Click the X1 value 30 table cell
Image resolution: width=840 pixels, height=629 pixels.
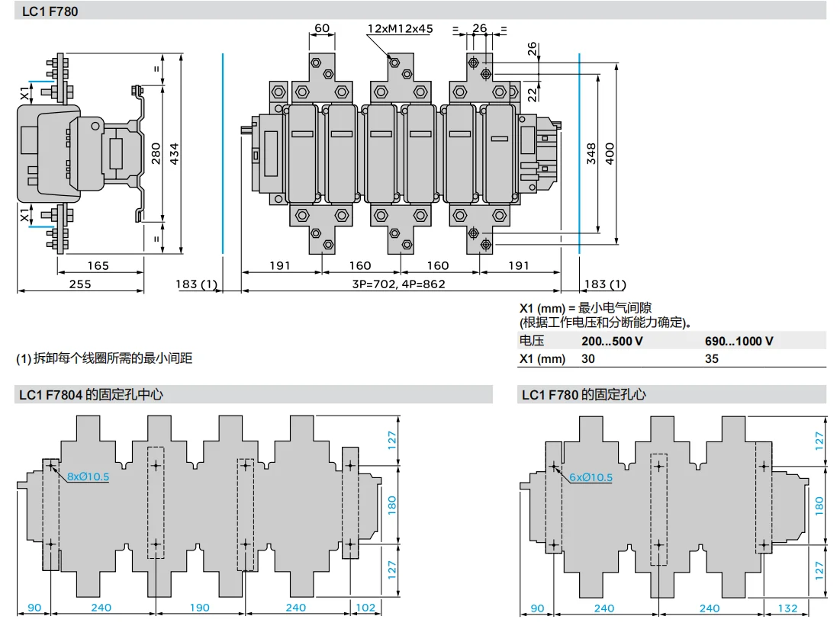pyautogui.click(x=587, y=358)
